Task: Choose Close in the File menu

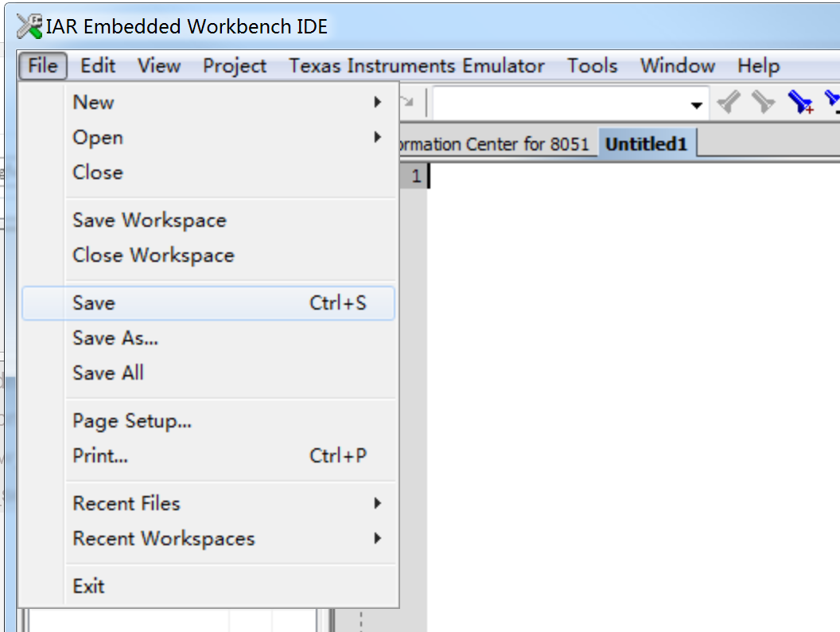Action: point(209,173)
